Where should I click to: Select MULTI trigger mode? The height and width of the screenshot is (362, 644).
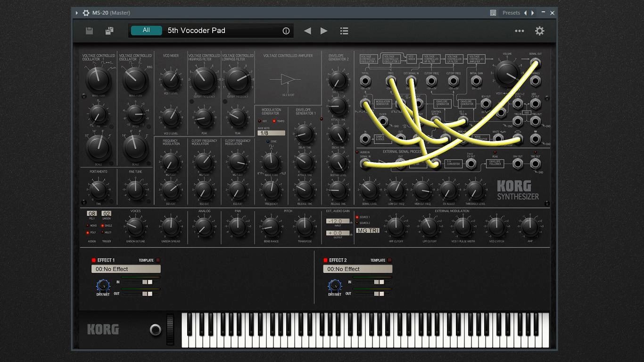click(102, 232)
